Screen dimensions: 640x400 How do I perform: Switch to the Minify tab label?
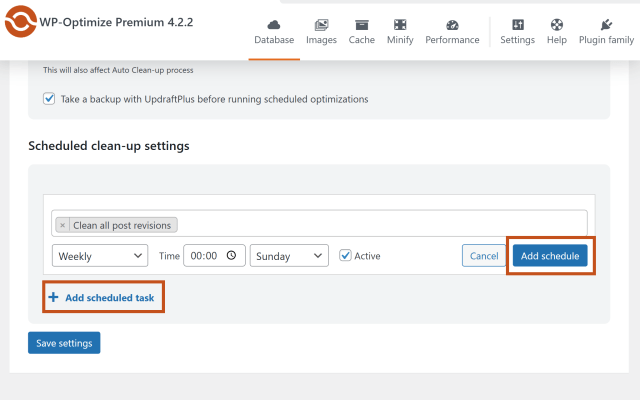pyautogui.click(x=400, y=40)
